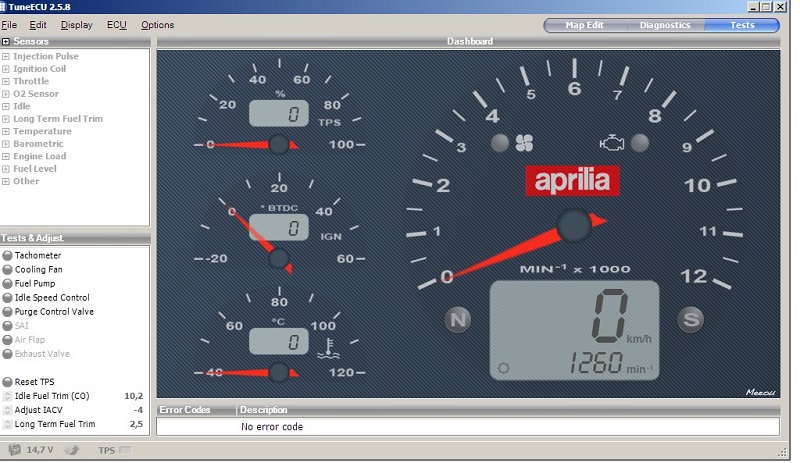This screenshot has height=463, width=800.
Task: Expand the Idle sensor node
Action: coord(6,106)
